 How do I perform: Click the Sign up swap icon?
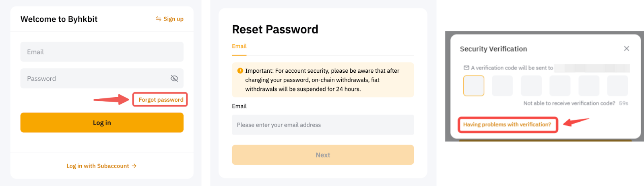pyautogui.click(x=159, y=19)
